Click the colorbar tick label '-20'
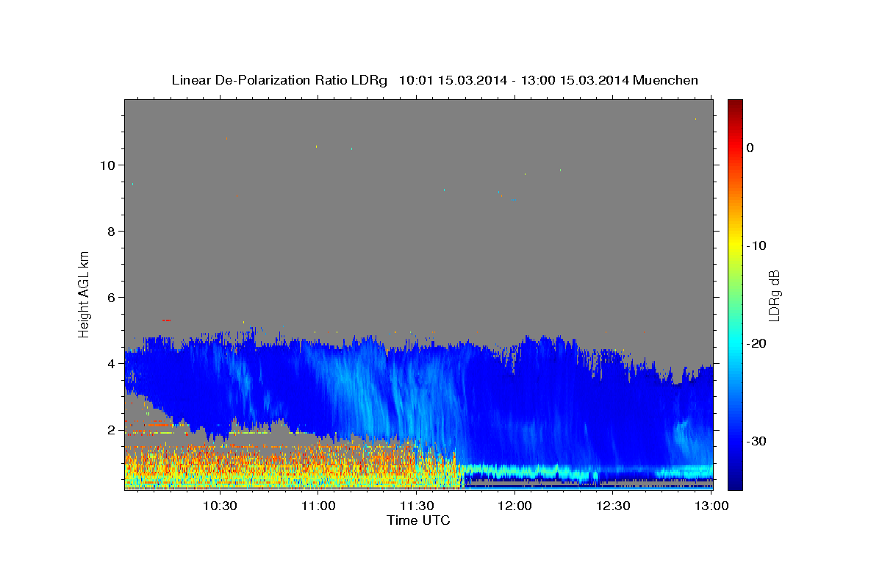Screen dimensions: 882x588 point(757,343)
